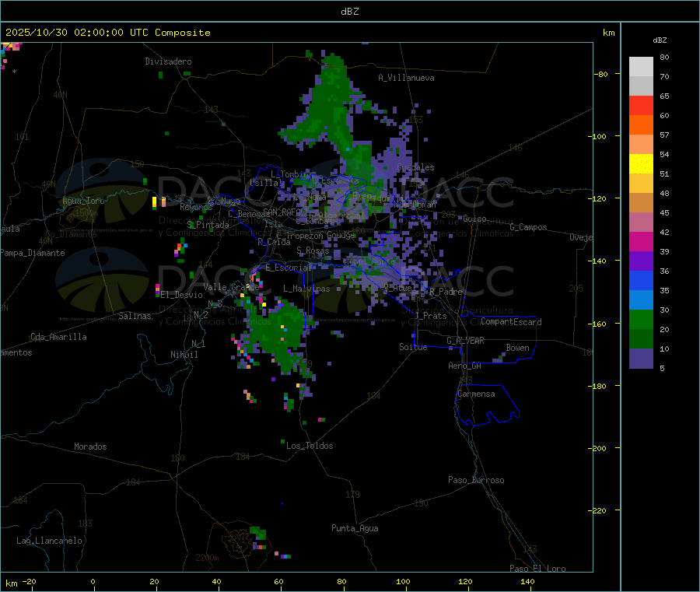The image size is (700, 592).
Task: Select the 'Guico' location label
Action: (474, 219)
